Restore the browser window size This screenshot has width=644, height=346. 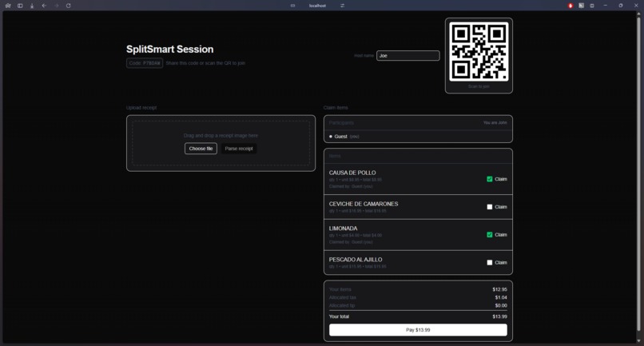click(x=621, y=6)
